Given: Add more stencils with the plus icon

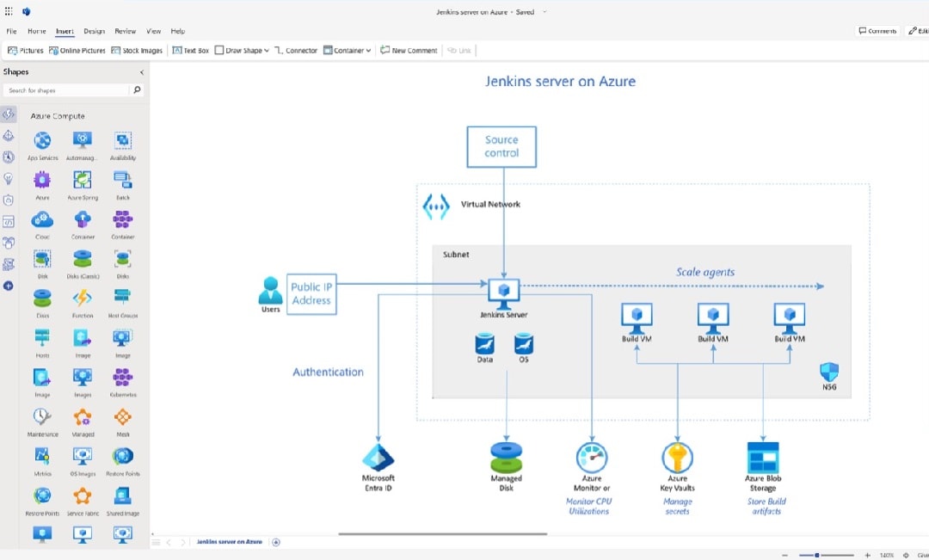Looking at the screenshot, I should click(9, 286).
